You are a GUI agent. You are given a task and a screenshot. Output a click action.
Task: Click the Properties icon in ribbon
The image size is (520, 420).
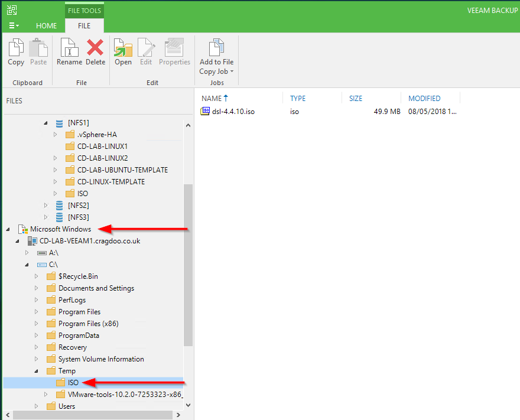(x=174, y=47)
